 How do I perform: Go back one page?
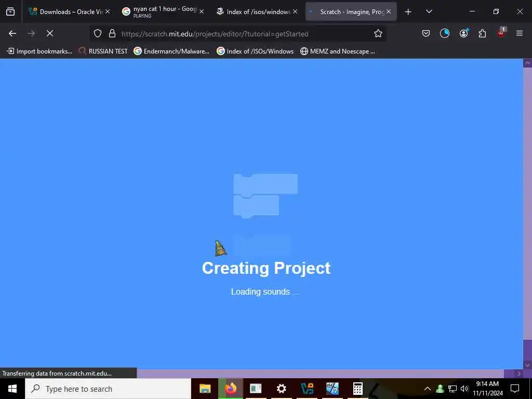coord(12,33)
